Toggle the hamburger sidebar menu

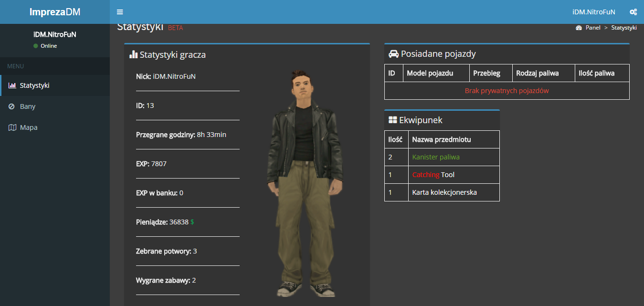click(120, 12)
